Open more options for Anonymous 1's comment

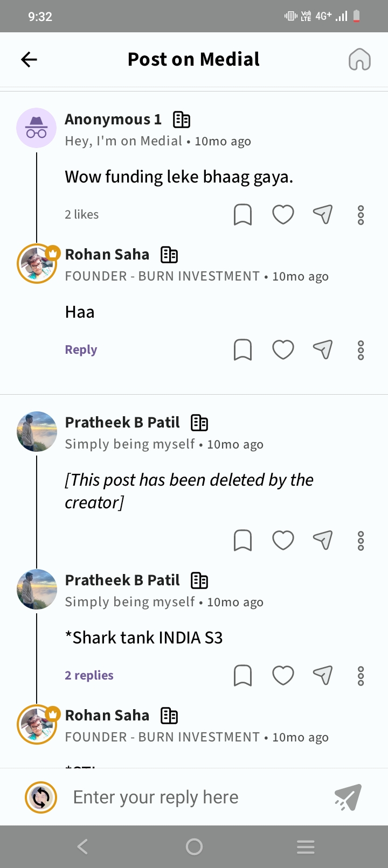pos(361,214)
